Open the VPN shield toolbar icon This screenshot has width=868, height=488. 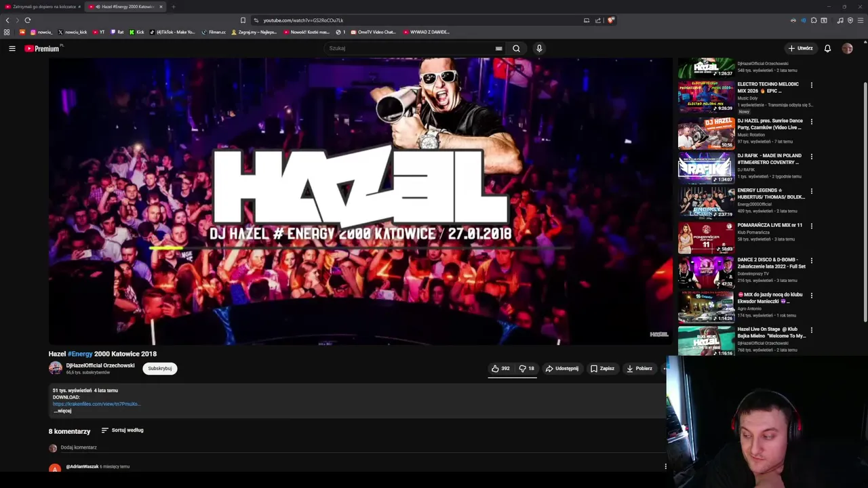point(850,20)
